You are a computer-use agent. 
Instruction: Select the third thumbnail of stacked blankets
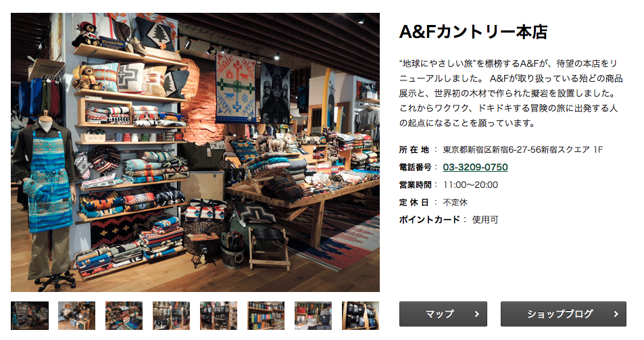[x=124, y=316]
